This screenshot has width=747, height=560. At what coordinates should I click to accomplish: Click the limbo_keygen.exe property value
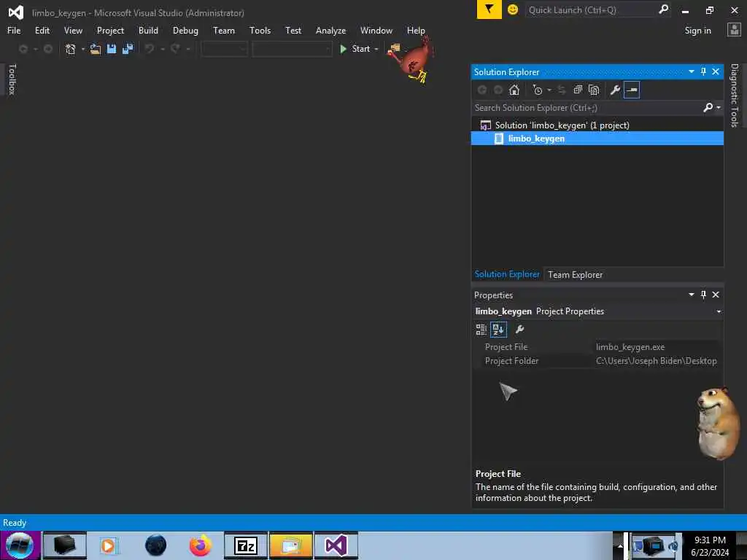point(630,347)
